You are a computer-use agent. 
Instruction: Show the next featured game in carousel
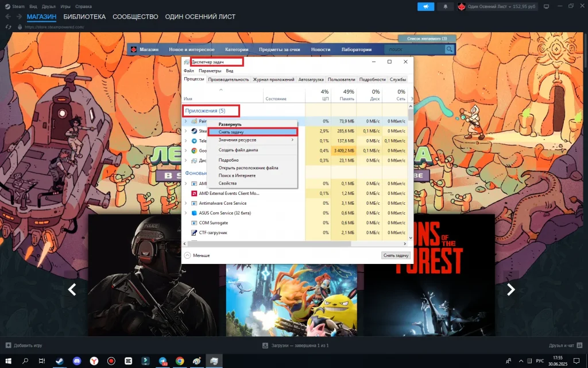coord(510,289)
